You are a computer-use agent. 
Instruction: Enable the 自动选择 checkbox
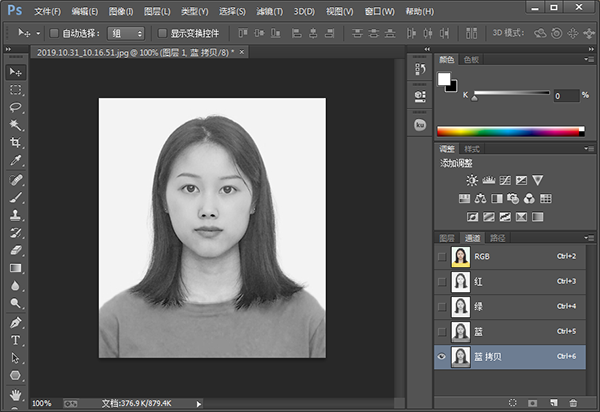coord(54,33)
